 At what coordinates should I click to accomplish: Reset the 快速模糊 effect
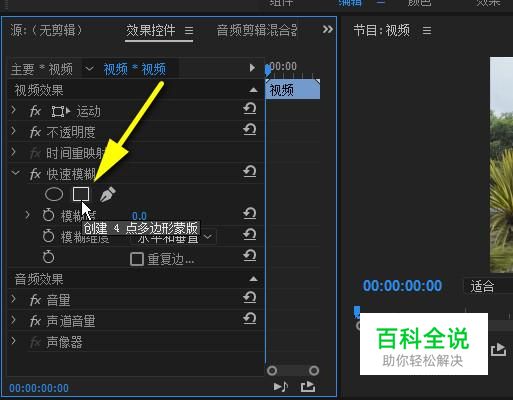[250, 171]
